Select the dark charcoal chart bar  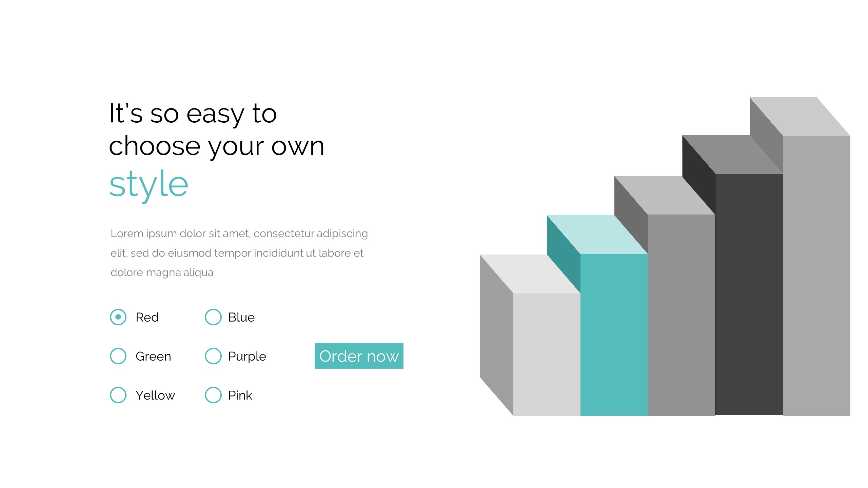[x=749, y=293]
